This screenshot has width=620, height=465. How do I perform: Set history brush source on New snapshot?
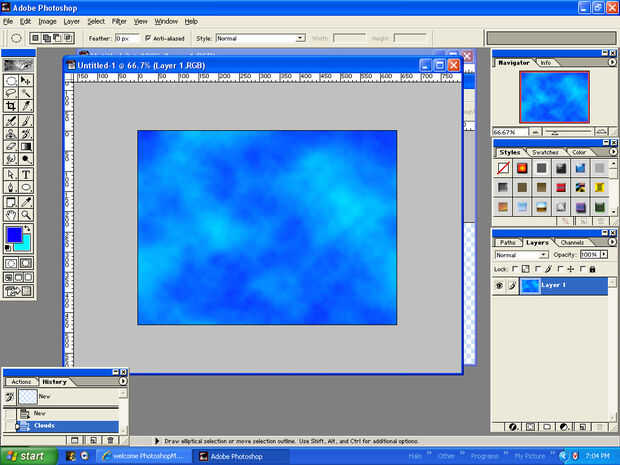tap(10, 396)
